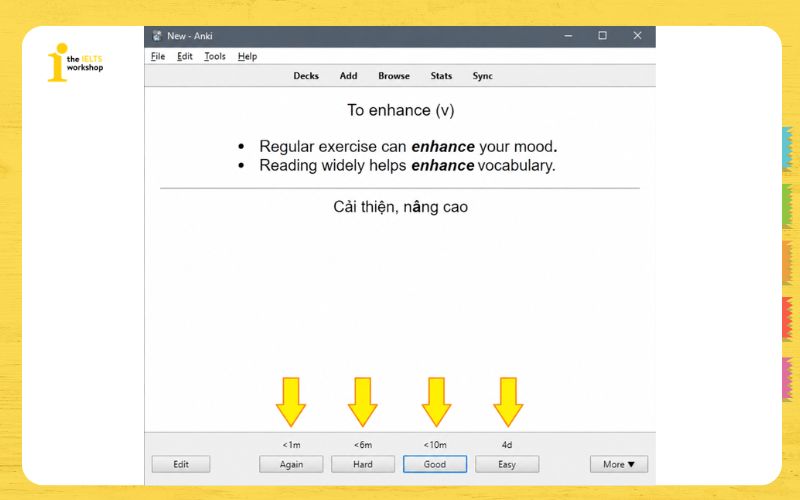
Task: Click the card title 'To enhance (v)'
Action: [401, 110]
